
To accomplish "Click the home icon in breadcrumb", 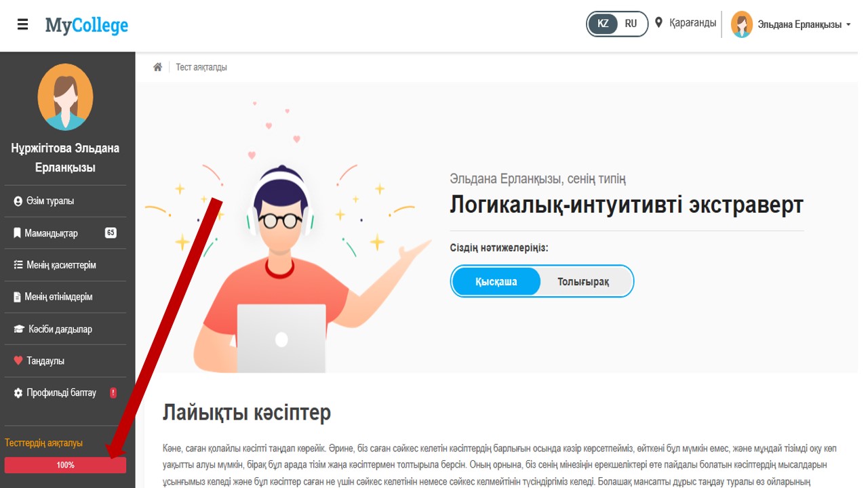I will [x=158, y=67].
